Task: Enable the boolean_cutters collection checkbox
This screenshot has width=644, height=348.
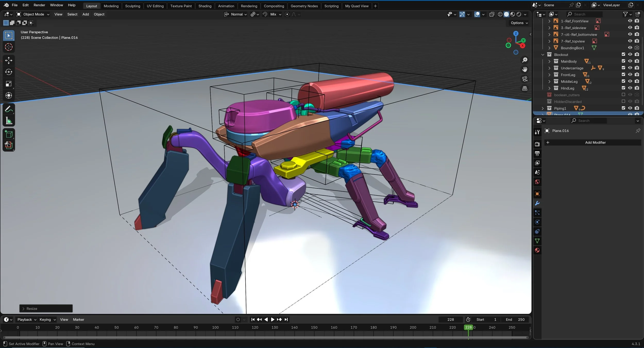Action: click(623, 95)
